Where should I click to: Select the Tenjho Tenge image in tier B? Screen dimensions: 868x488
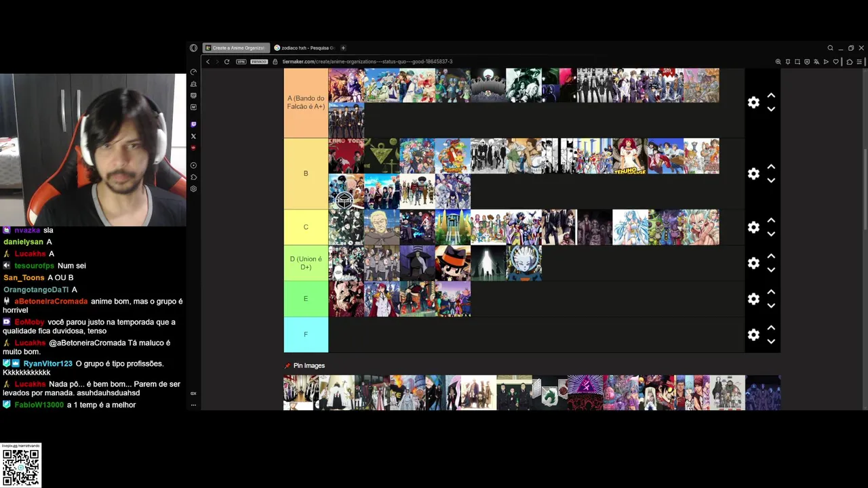[x=630, y=157]
